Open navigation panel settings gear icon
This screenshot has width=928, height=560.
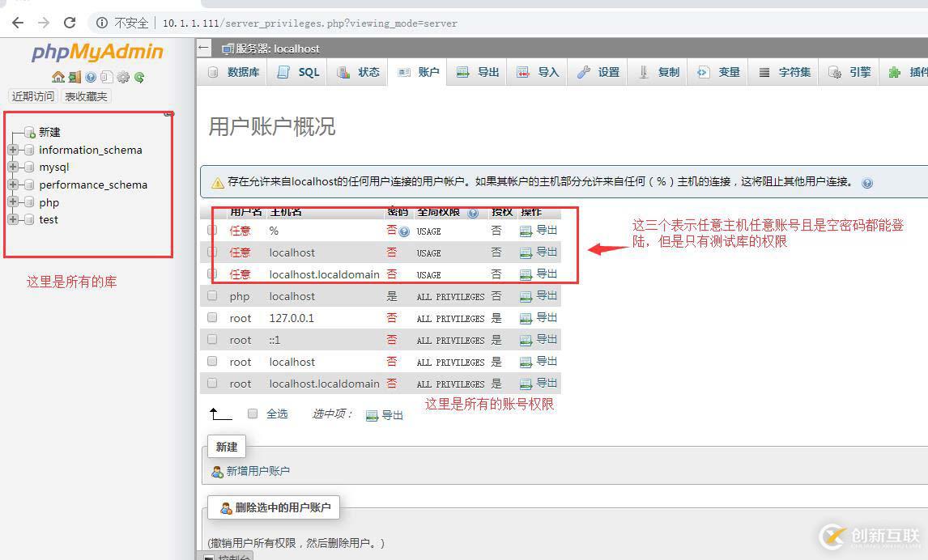click(123, 77)
